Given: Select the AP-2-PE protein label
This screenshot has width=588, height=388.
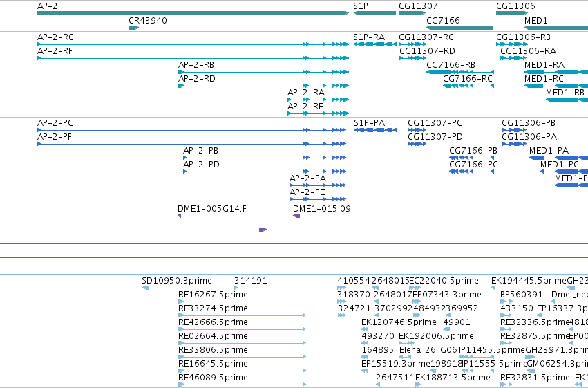Looking at the screenshot, I should [x=307, y=192].
